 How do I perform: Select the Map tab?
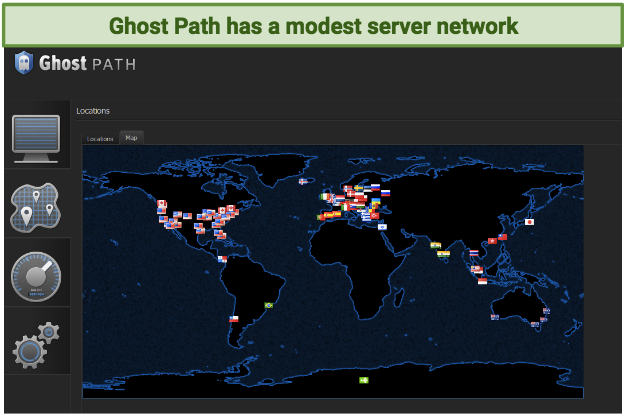131,138
